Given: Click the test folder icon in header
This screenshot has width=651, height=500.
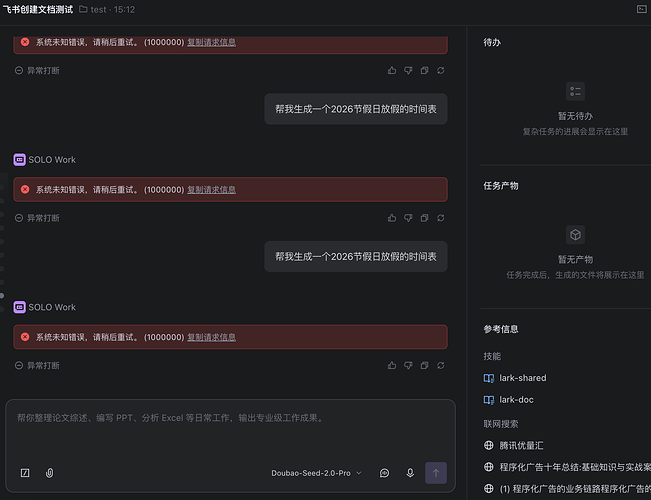Looking at the screenshot, I should pyautogui.click(x=83, y=9).
